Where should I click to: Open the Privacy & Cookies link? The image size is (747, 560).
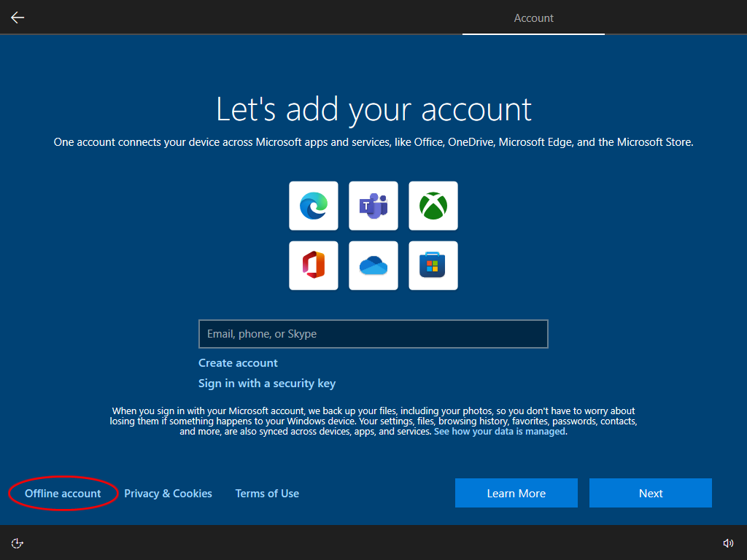pos(169,494)
